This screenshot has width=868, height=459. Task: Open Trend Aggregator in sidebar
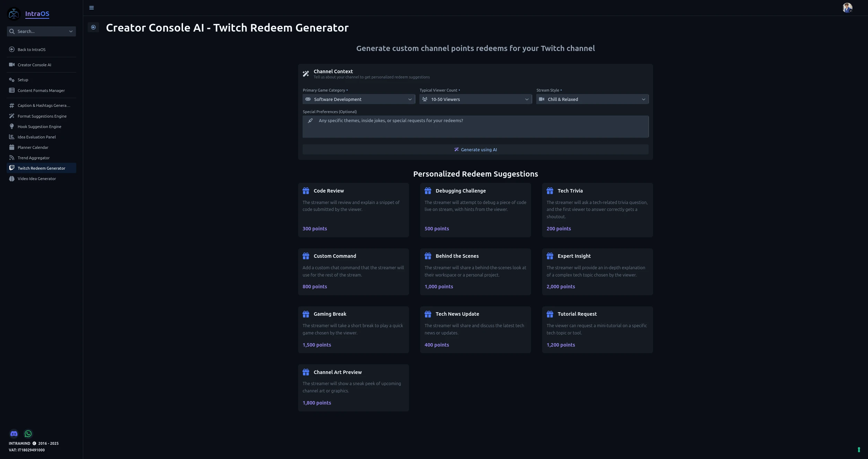coord(34,158)
